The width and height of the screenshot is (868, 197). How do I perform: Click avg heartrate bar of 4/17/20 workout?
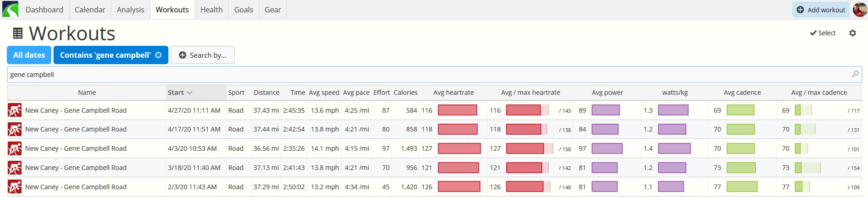point(458,129)
